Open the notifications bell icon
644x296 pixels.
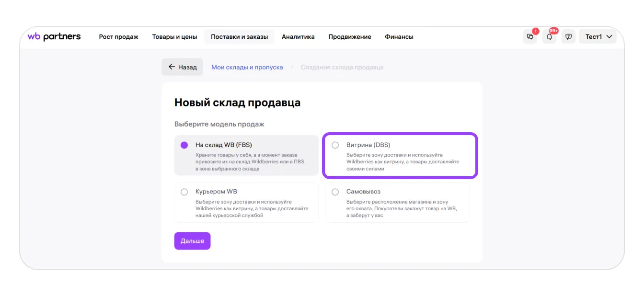(x=549, y=37)
